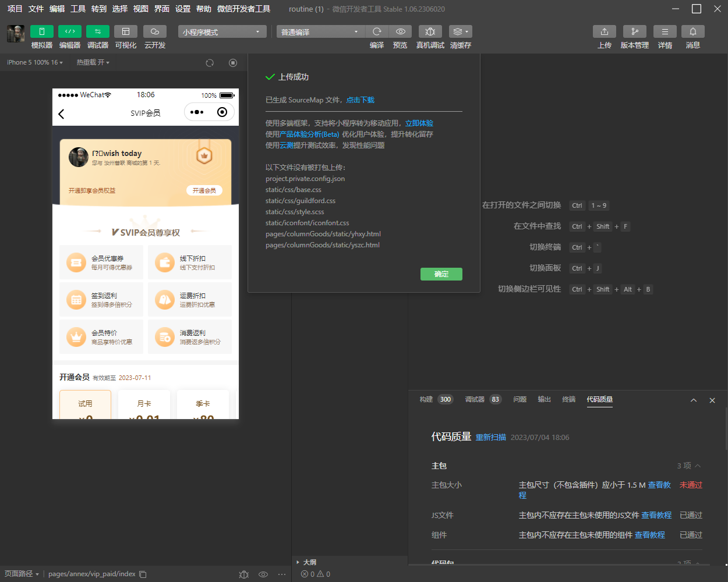Viewport: 728px width, 582px height.
Task: Open the 页面路径 dropdown in status bar
Action: click(21, 574)
